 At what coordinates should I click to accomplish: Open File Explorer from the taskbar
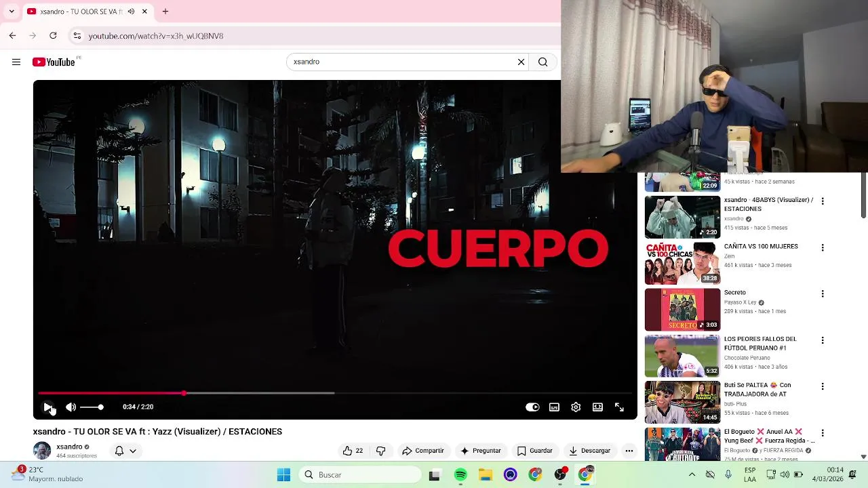(x=485, y=474)
